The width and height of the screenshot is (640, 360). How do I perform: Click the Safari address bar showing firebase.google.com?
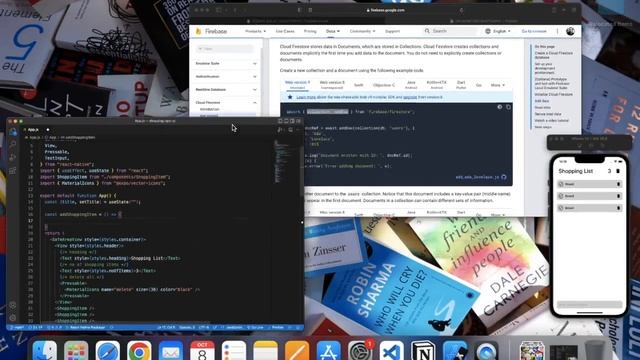coord(386,10)
